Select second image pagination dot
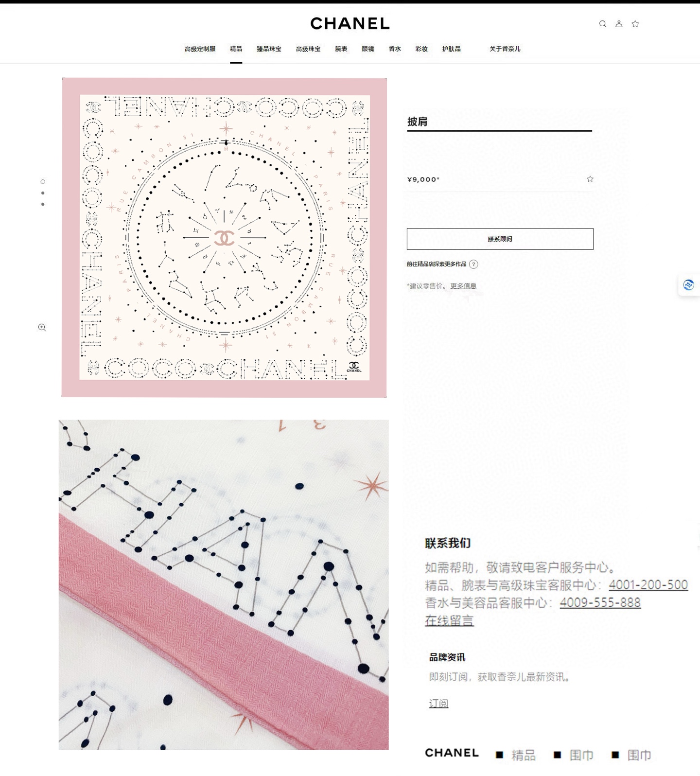700x776 pixels. click(43, 193)
